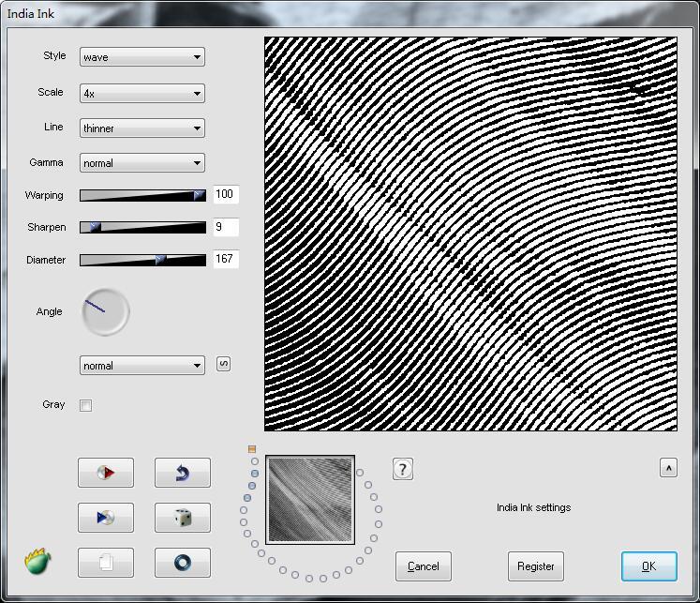Select the orange square preset marker
Viewport: 700px width, 603px height.
tap(252, 449)
